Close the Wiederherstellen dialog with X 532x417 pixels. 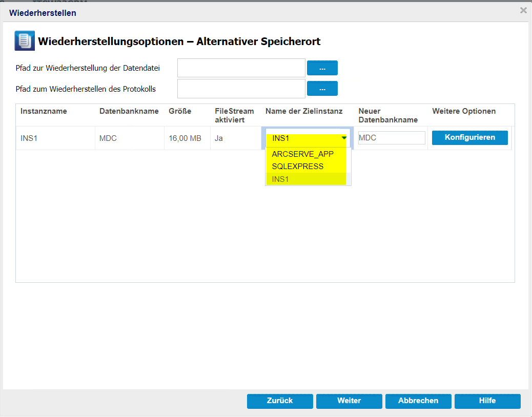pyautogui.click(x=523, y=10)
